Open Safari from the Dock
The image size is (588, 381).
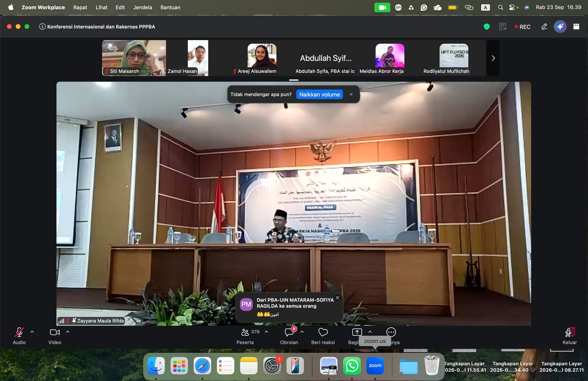(202, 366)
